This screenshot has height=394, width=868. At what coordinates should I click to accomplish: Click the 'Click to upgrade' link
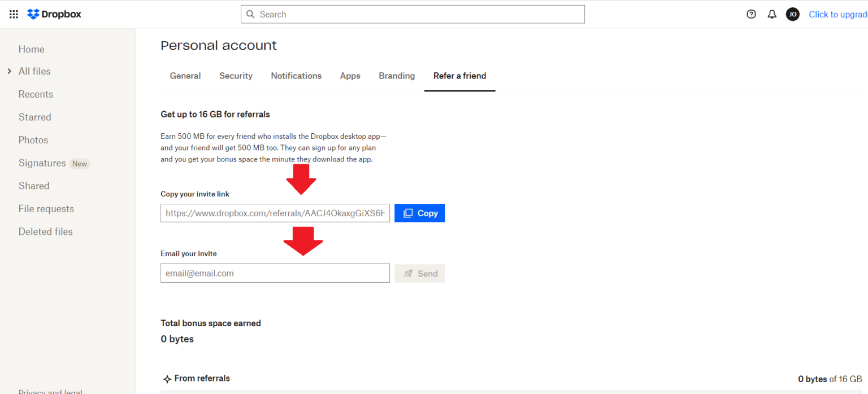coord(838,14)
